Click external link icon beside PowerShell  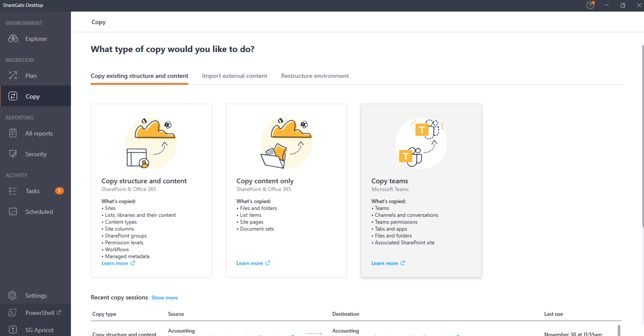tap(59, 313)
